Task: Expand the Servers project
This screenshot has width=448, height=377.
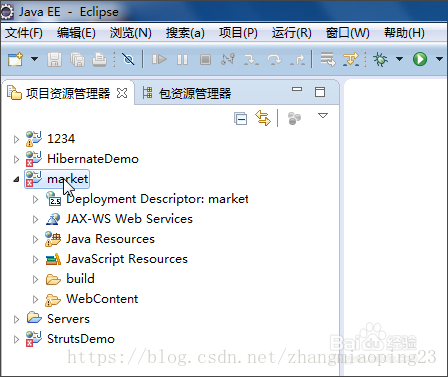Action: click(x=16, y=319)
